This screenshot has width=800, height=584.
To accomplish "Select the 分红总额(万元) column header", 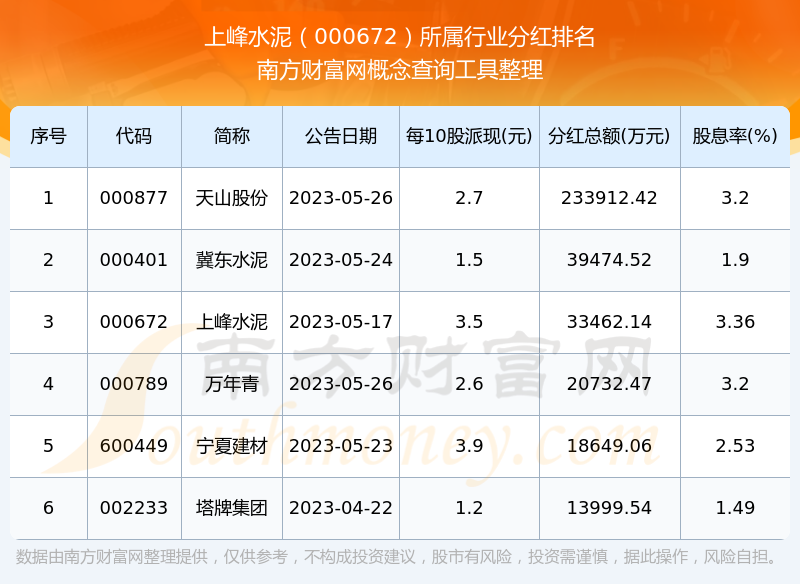I will pyautogui.click(x=609, y=136).
